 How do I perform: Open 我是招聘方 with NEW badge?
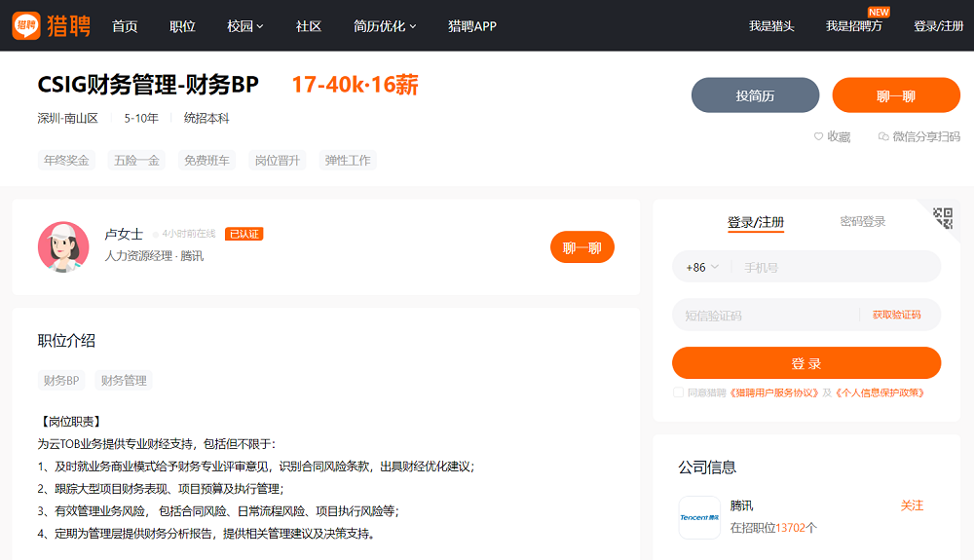(853, 26)
